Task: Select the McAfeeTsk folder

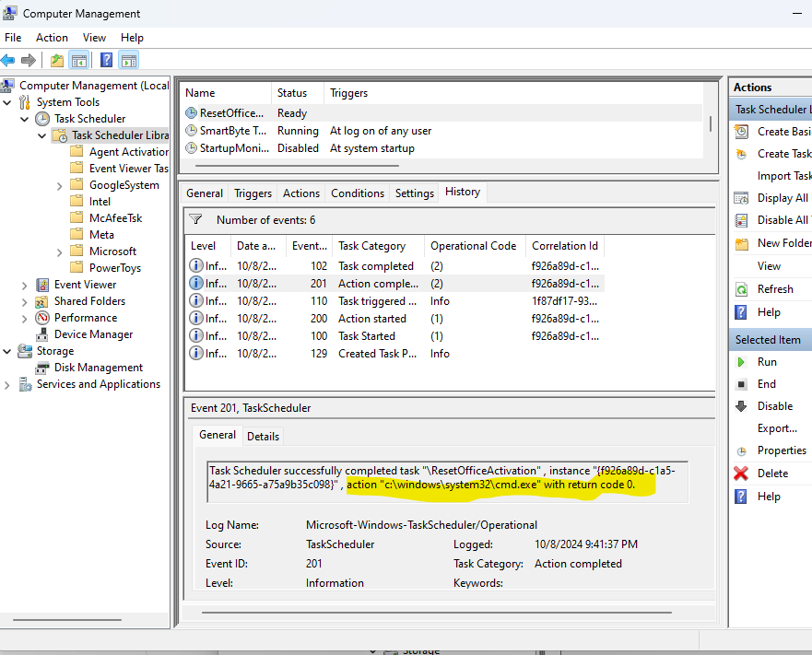Action: coord(115,218)
